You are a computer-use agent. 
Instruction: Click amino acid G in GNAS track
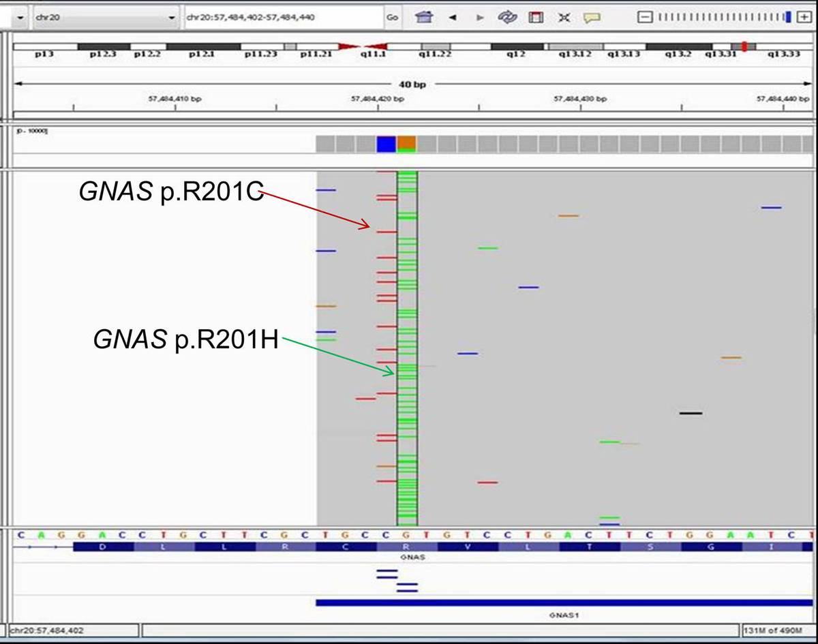click(x=711, y=547)
